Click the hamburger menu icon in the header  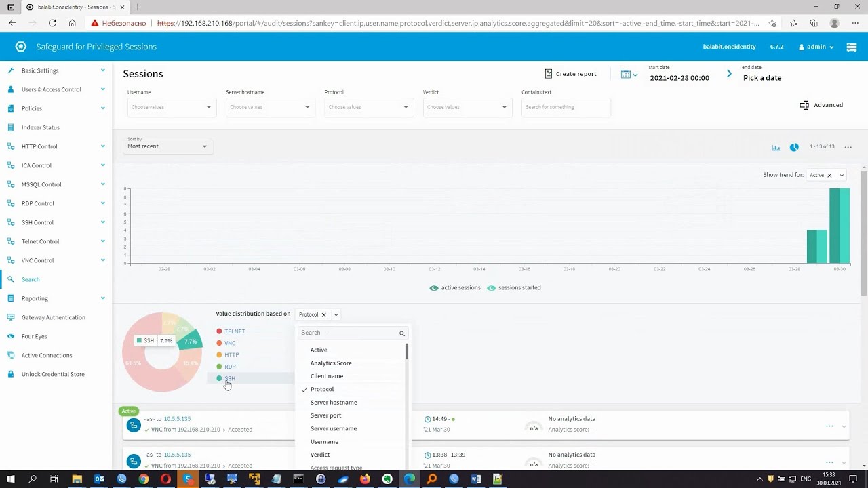pyautogui.click(x=852, y=47)
